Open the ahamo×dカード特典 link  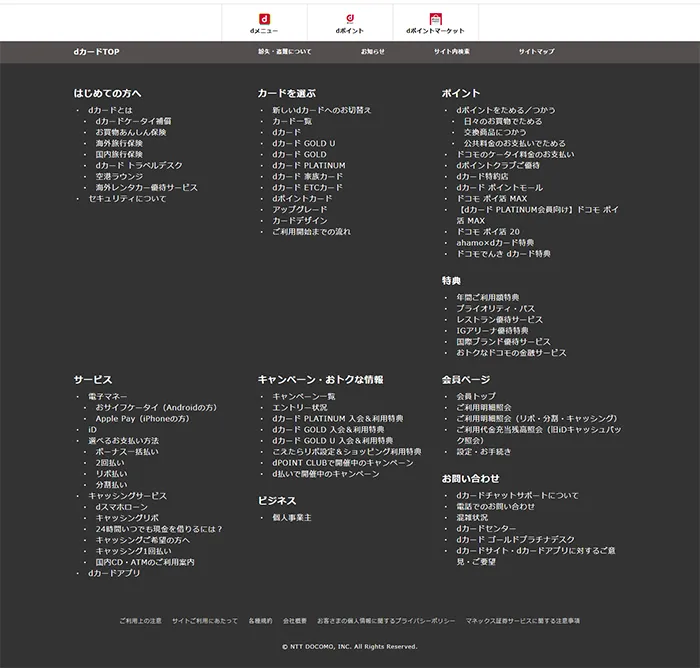(x=495, y=243)
